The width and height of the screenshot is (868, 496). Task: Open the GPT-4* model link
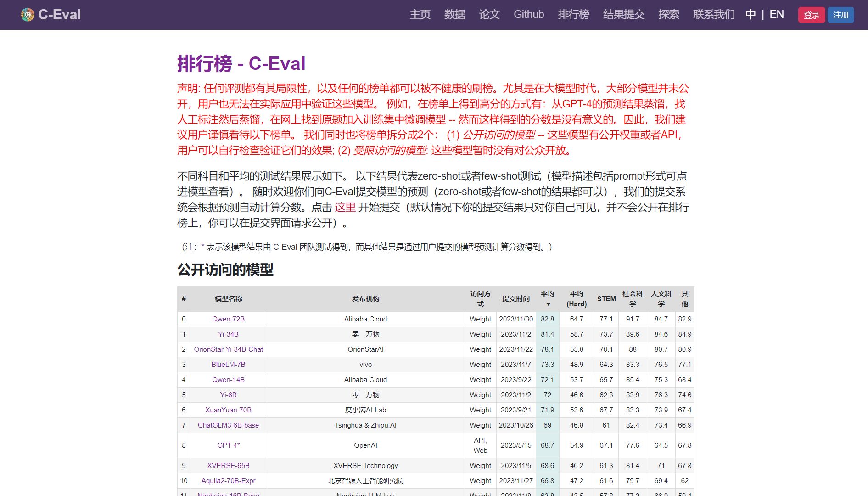(229, 445)
